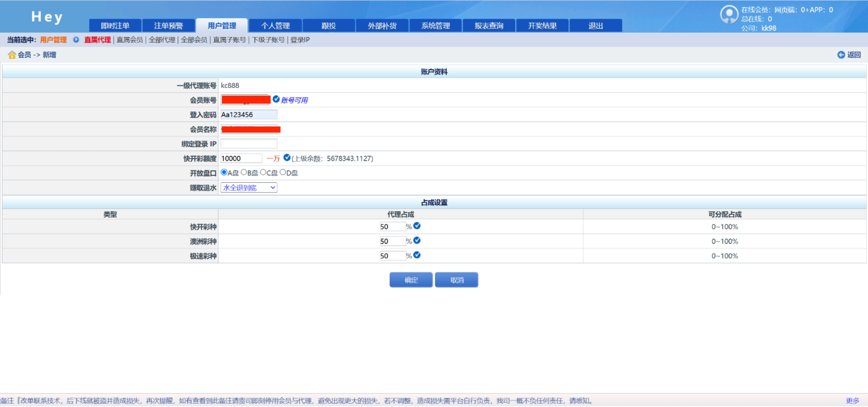Select the A盘 radio option
This screenshot has width=868, height=407.
pyautogui.click(x=224, y=172)
